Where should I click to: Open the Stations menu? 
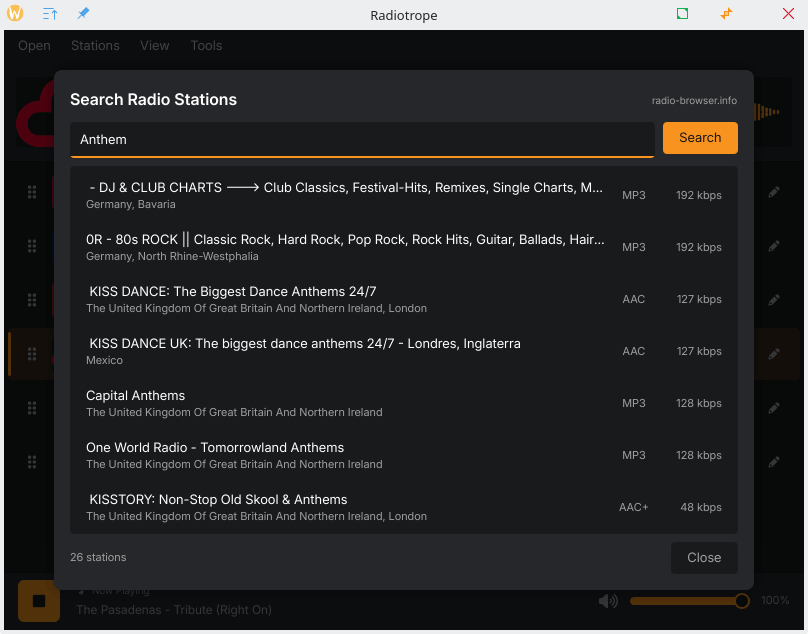pyautogui.click(x=95, y=45)
